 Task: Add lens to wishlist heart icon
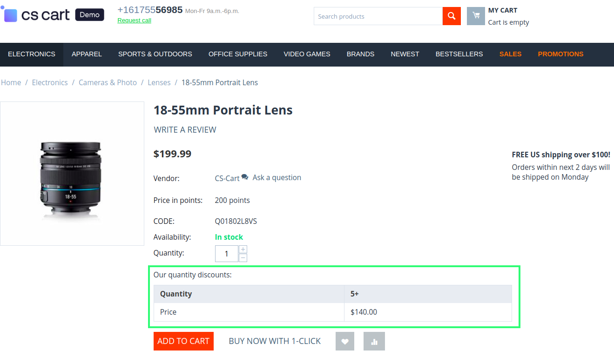pyautogui.click(x=345, y=341)
